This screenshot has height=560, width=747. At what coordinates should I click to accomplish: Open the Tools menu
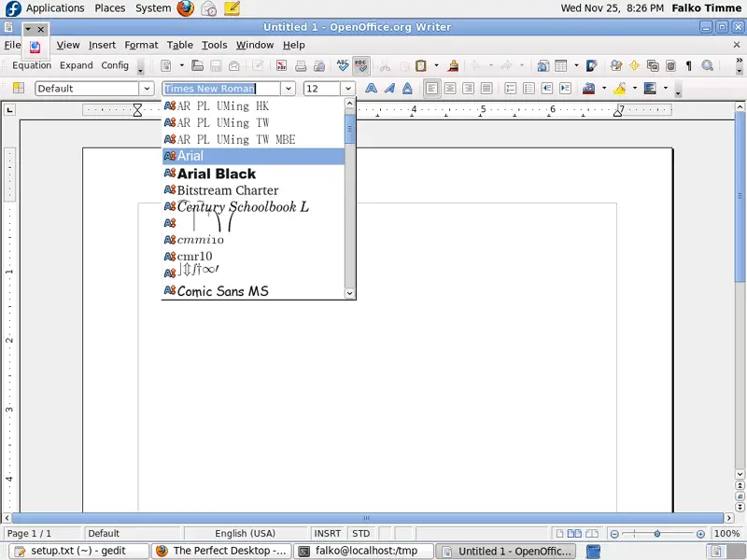214,45
